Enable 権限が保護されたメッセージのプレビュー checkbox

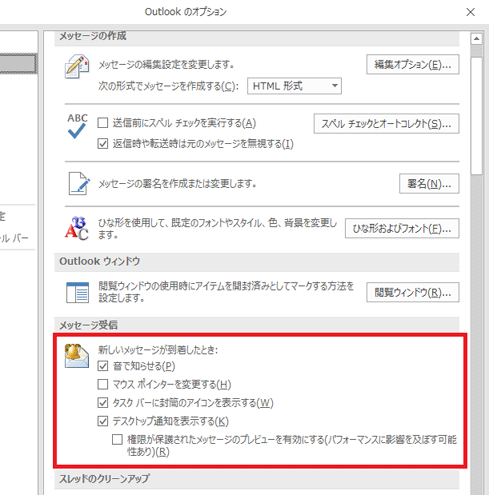point(117,440)
